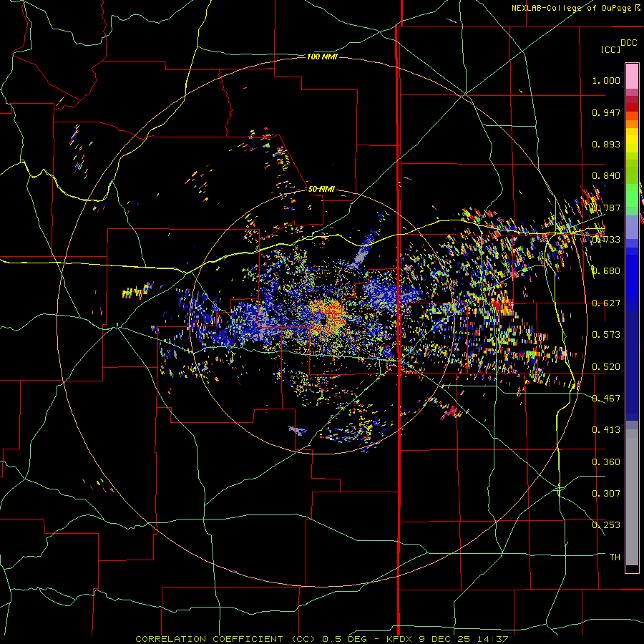Click the 0.627 color scale value
The image size is (644, 644).
point(606,303)
